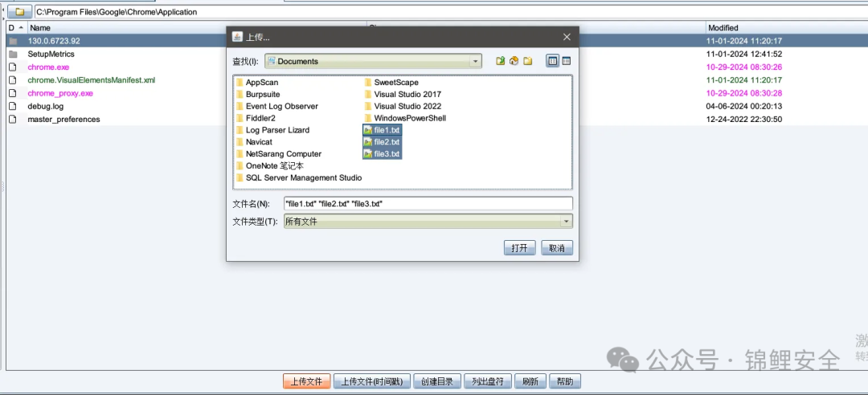Switch to List view icon

pos(552,61)
